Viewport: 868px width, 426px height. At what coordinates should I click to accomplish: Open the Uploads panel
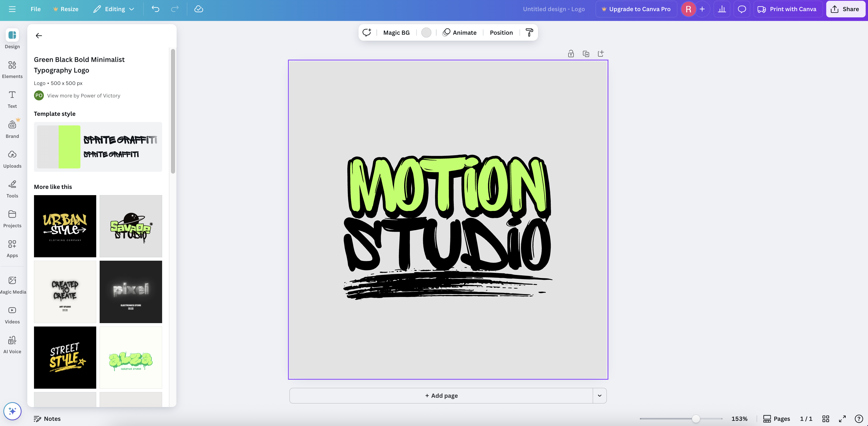[x=12, y=159]
